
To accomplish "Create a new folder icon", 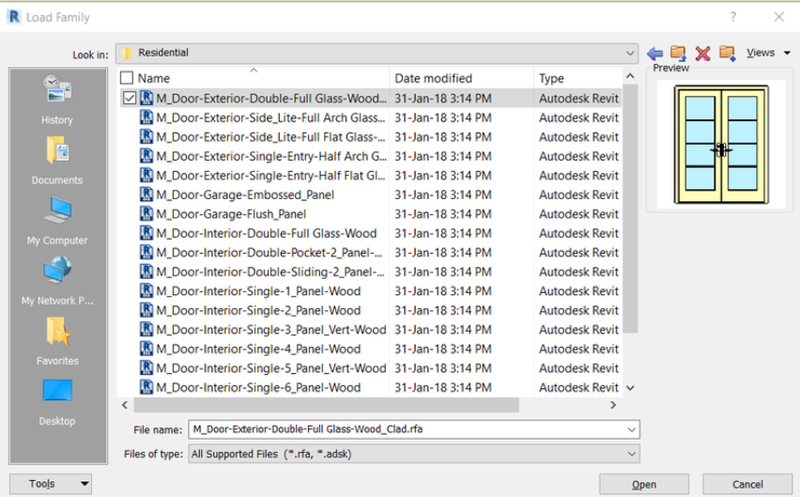I will [x=728, y=53].
